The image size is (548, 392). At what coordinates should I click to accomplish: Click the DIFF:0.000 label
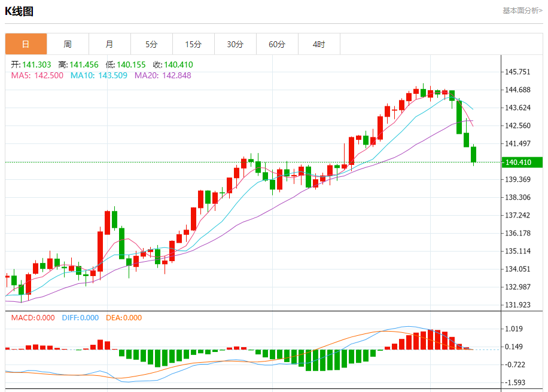[x=80, y=318]
